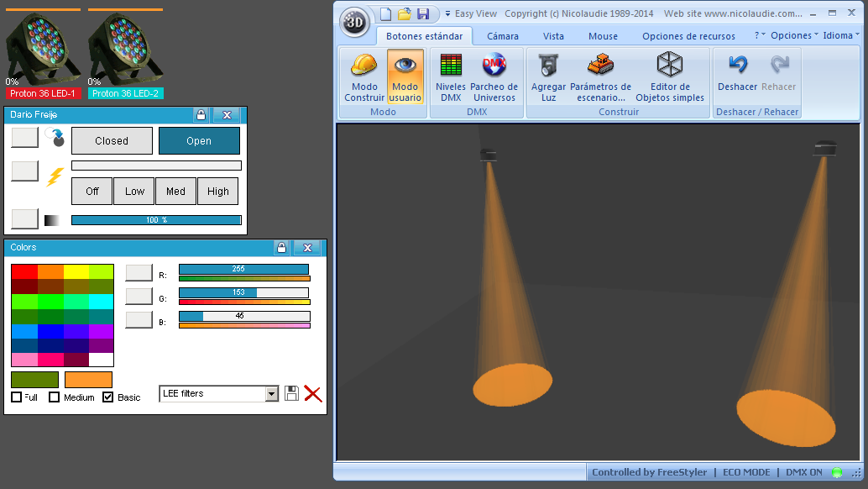This screenshot has height=489, width=868.
Task: Pick the red swatch in color palette
Action: (x=24, y=271)
